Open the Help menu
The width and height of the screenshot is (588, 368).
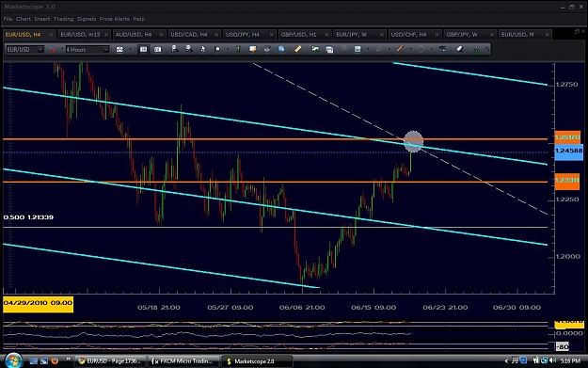pos(138,19)
